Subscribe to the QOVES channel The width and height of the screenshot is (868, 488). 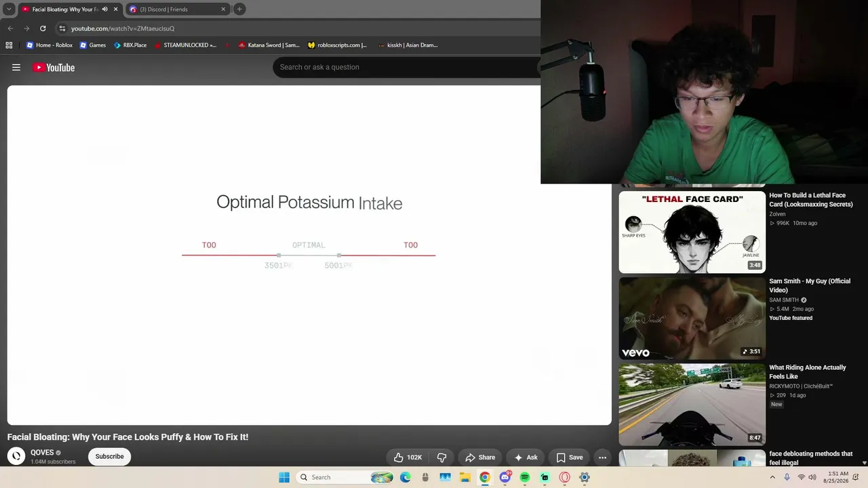[x=109, y=457]
